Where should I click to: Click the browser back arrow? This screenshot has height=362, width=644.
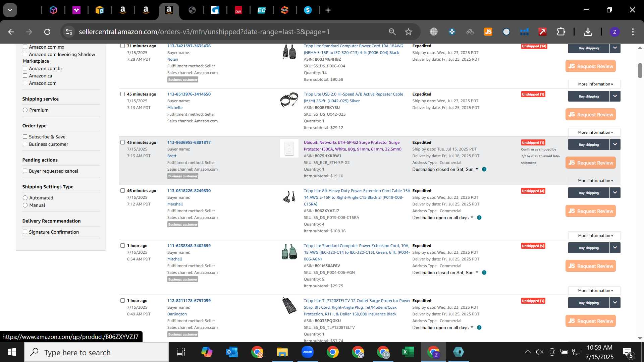[11, 32]
